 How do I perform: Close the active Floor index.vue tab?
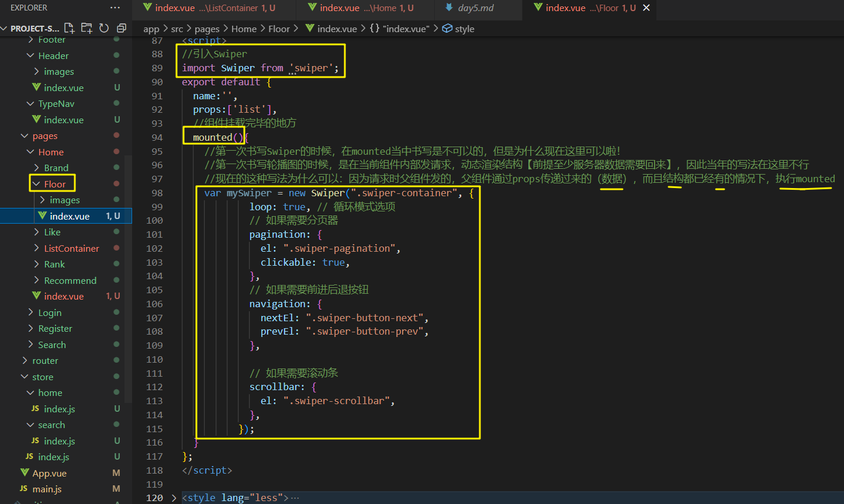pyautogui.click(x=646, y=8)
